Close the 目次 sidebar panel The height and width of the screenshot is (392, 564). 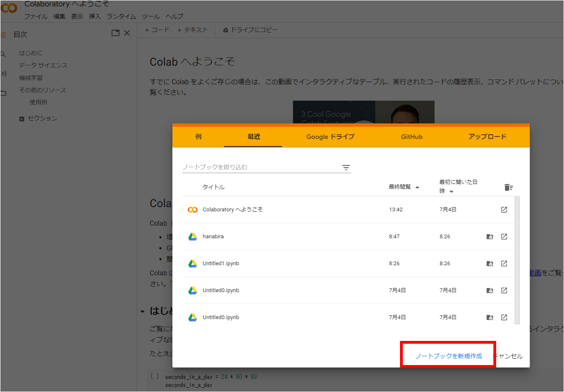click(127, 33)
